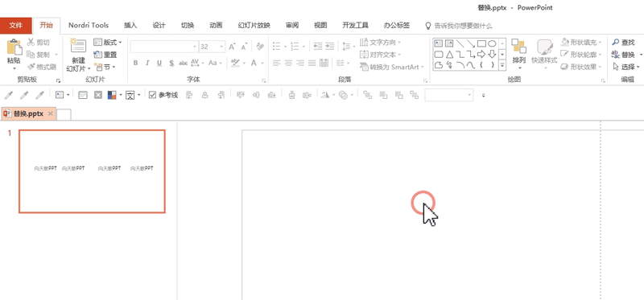The image size is (644, 300).
Task: Click the Increase Font Size icon
Action: pyautogui.click(x=233, y=47)
